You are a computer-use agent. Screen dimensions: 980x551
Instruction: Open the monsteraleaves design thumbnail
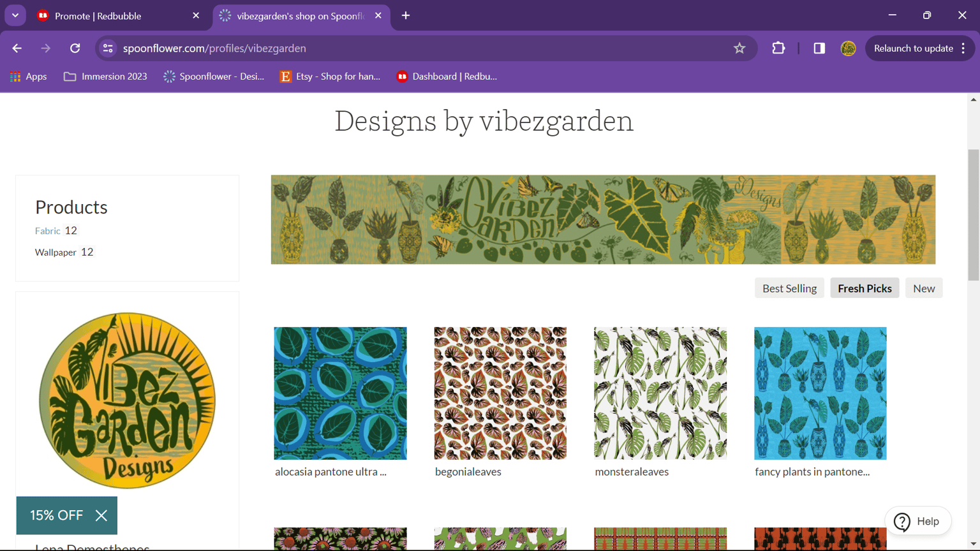[x=660, y=393]
